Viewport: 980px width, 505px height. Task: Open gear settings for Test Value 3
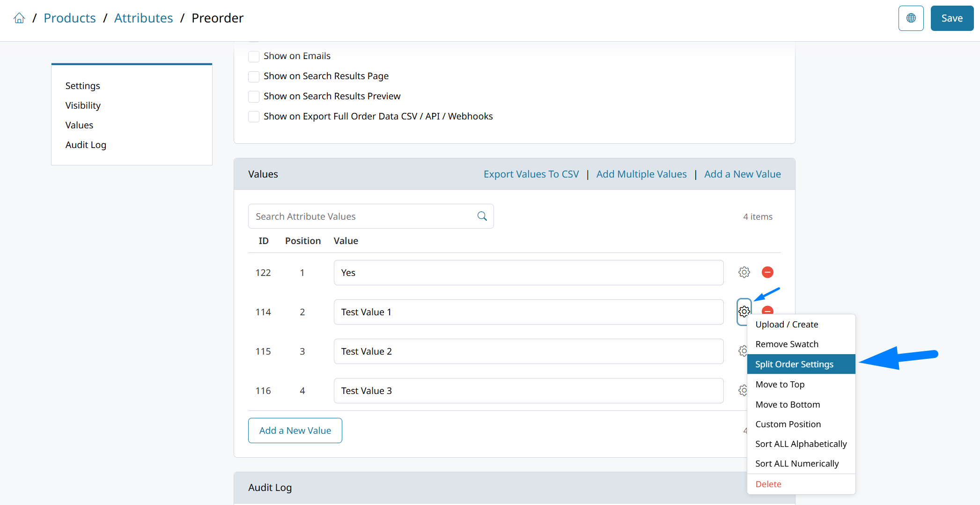pyautogui.click(x=743, y=390)
